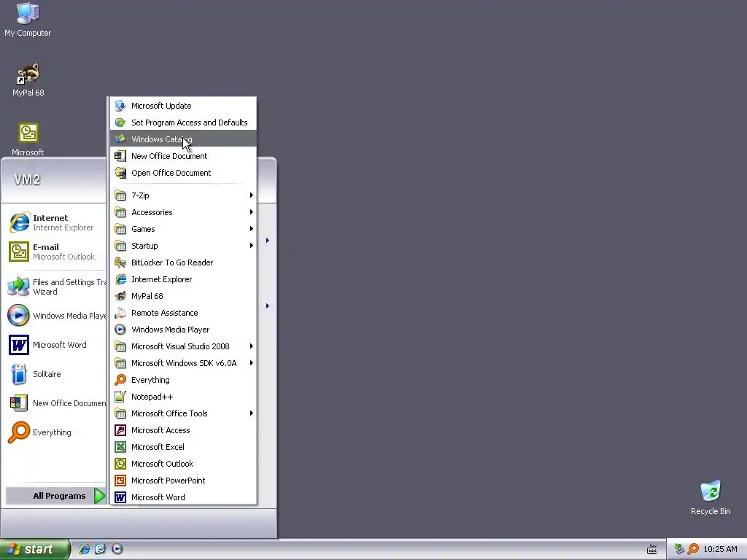Image resolution: width=747 pixels, height=560 pixels.
Task: Click the Everything tray icon
Action: point(693,549)
